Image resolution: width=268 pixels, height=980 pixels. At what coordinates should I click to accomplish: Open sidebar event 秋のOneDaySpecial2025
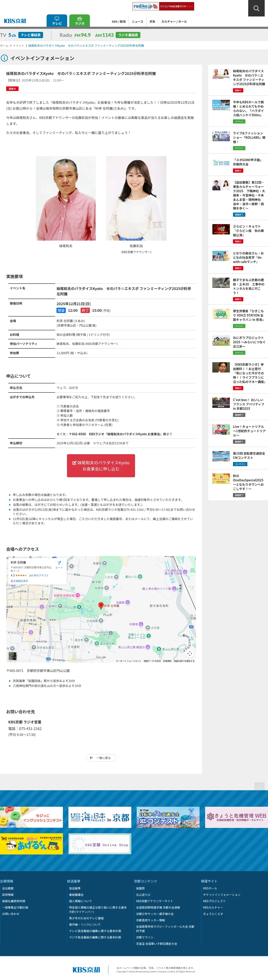(238, 485)
